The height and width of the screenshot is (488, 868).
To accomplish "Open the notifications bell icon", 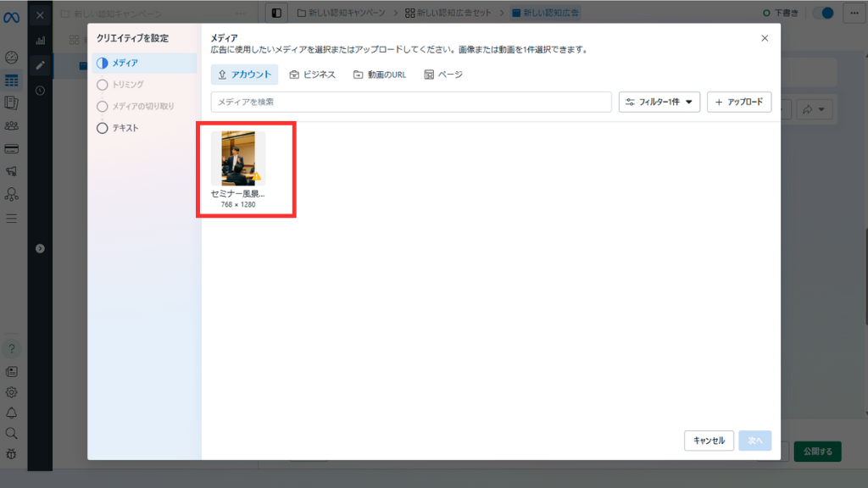I will pos(12,413).
